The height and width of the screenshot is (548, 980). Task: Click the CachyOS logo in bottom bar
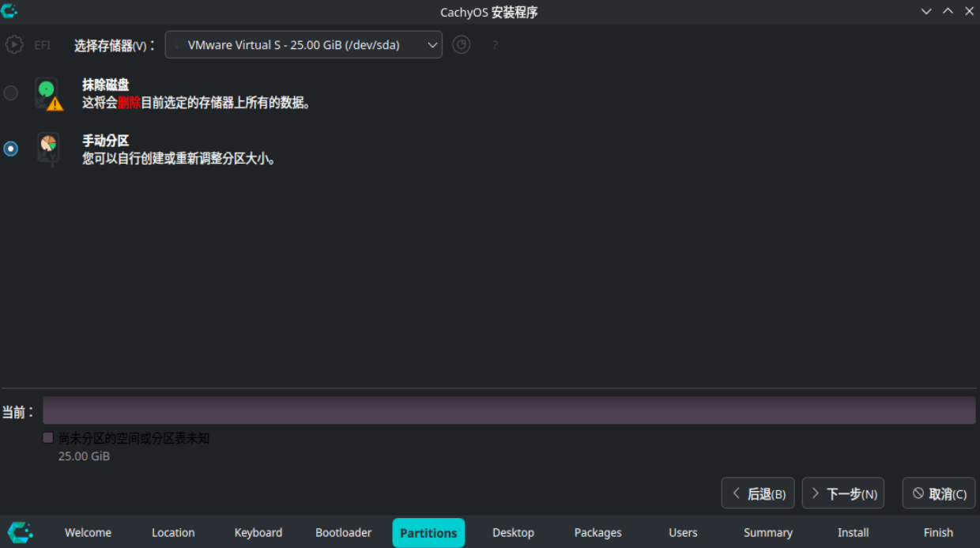[x=21, y=532]
